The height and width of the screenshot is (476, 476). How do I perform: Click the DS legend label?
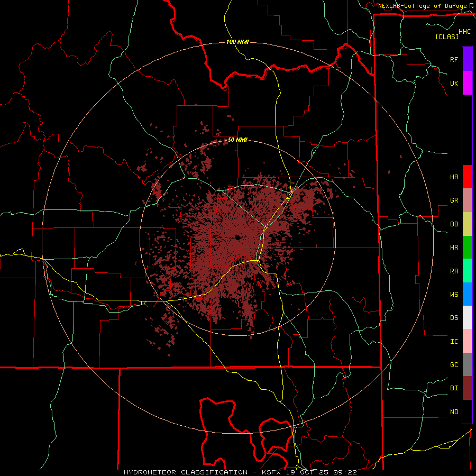[x=454, y=318]
